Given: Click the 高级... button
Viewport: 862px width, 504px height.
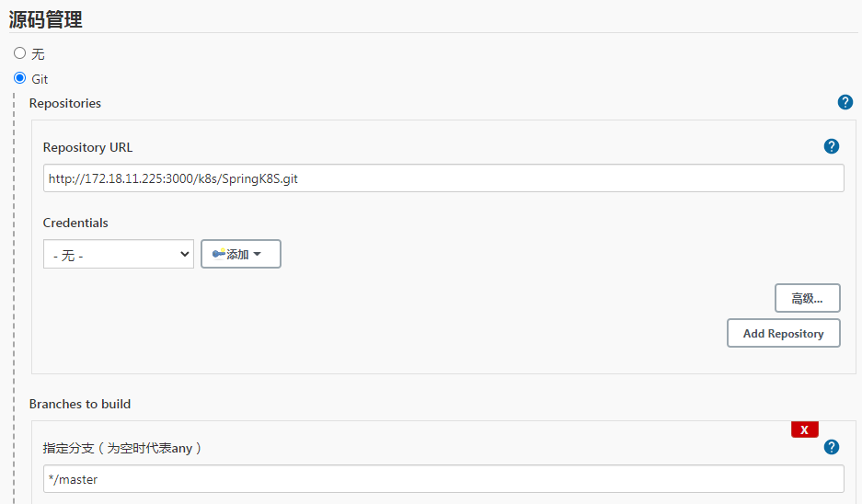Looking at the screenshot, I should tap(807, 298).
